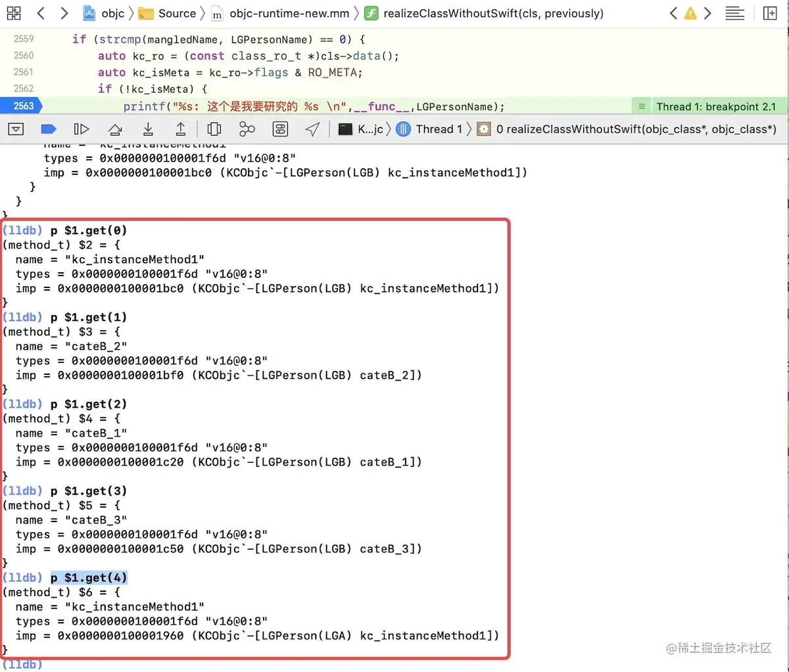This screenshot has height=672, width=789.
Task: Click the p $1.get(0) command
Action: (x=89, y=231)
